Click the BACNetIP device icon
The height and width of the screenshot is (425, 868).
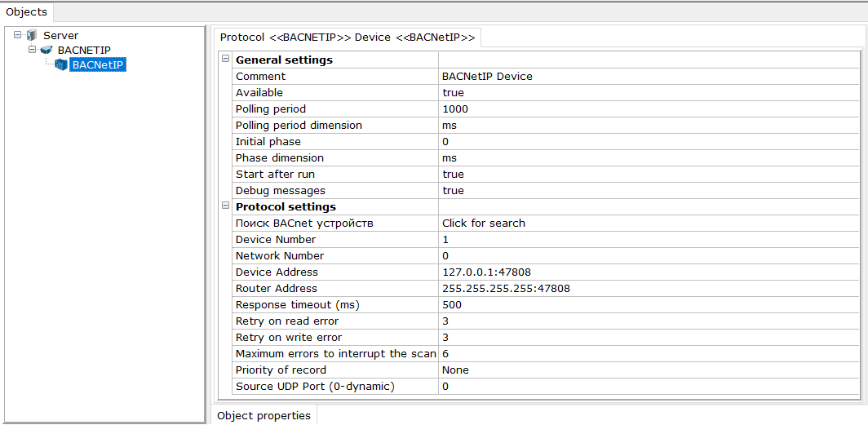coord(61,65)
